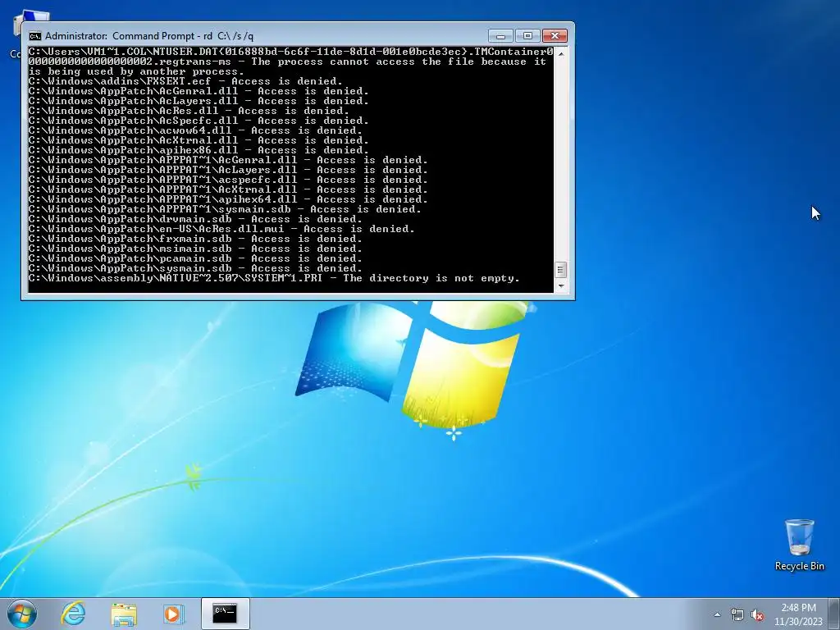
Task: Click the NTUSER.DAT TMContainer line
Action: coord(291,62)
